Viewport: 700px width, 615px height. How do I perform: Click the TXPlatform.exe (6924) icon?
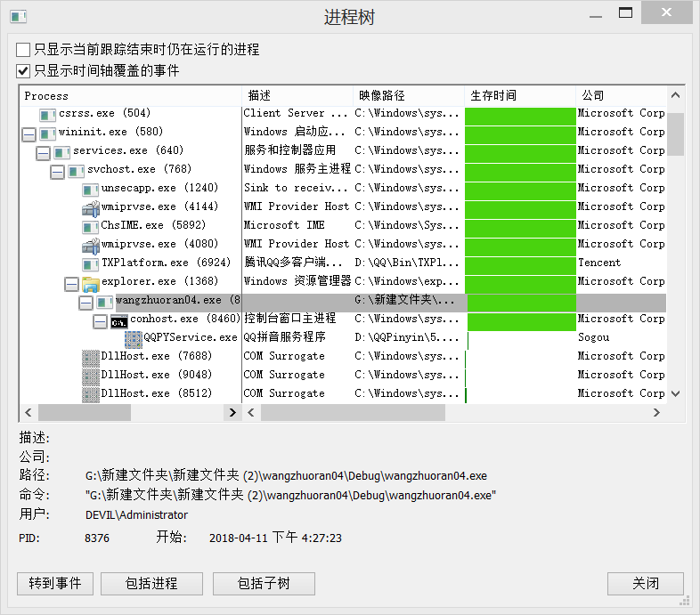90,264
